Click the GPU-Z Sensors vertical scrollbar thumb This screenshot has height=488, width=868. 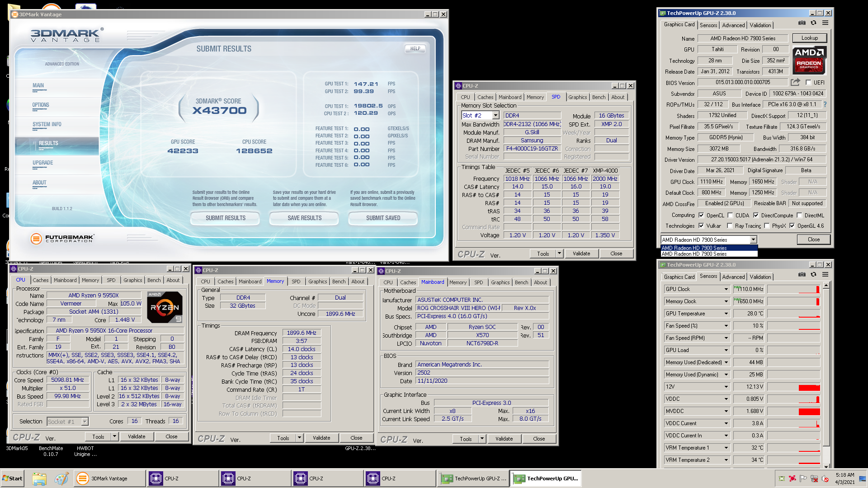826,367
